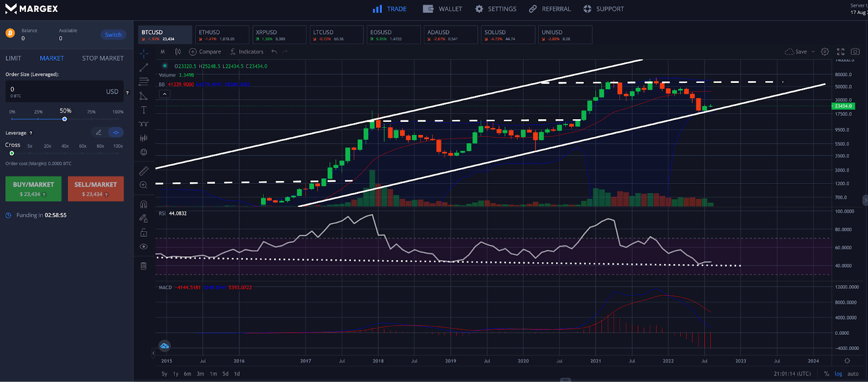Switch to the LIMIT order tab
The image size is (868, 382).
[x=14, y=58]
